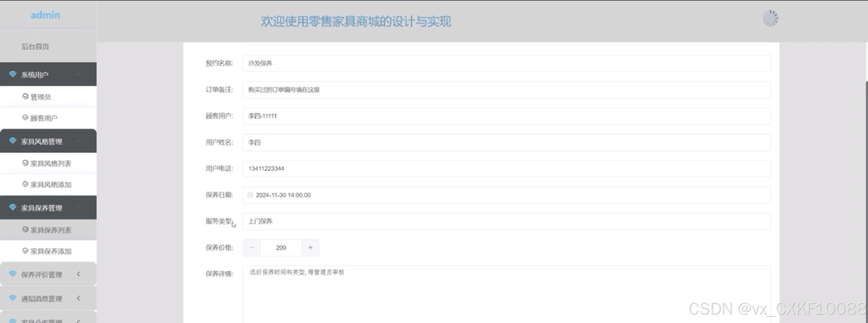Click the diamond icon beside 通知消息管理
Screen dimensions: 868x323
[13, 298]
